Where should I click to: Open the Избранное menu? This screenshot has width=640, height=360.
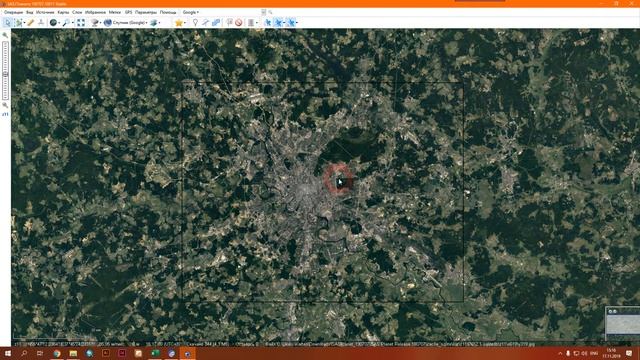95,12
